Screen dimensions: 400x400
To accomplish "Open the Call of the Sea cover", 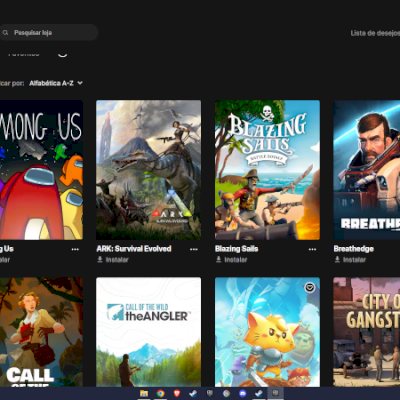I will click(41, 332).
